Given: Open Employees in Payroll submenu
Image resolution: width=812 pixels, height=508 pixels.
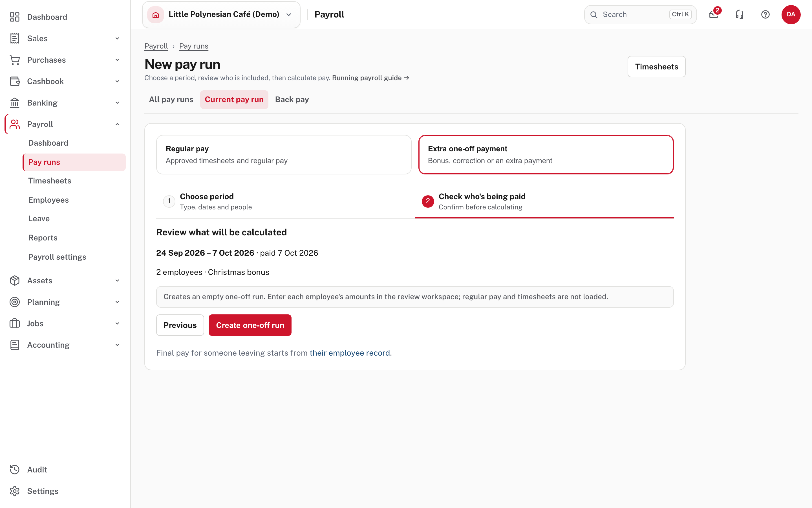Looking at the screenshot, I should pyautogui.click(x=48, y=200).
